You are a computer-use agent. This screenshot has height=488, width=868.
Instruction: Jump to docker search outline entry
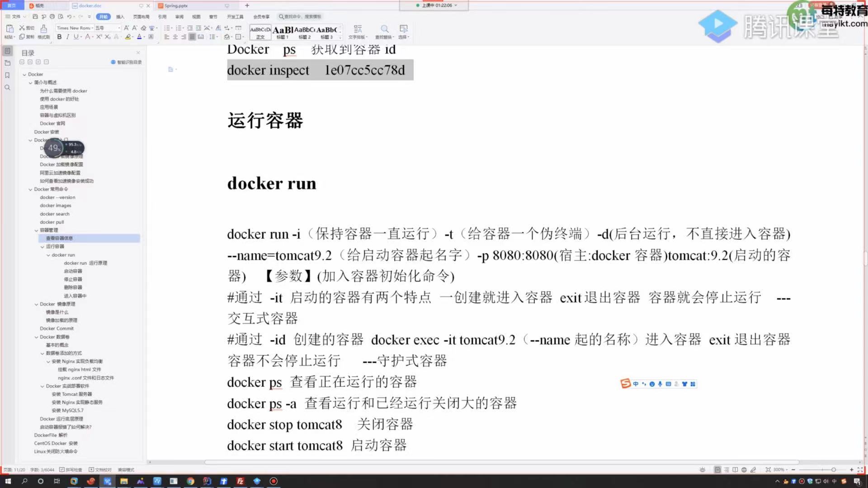[55, 214]
